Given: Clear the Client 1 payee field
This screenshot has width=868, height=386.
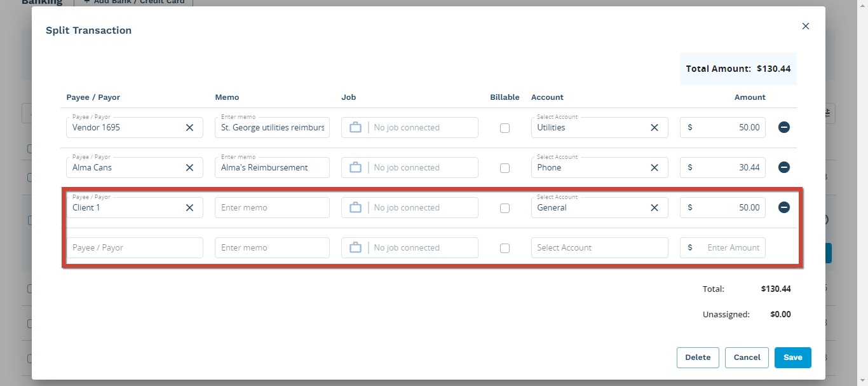Looking at the screenshot, I should (189, 207).
